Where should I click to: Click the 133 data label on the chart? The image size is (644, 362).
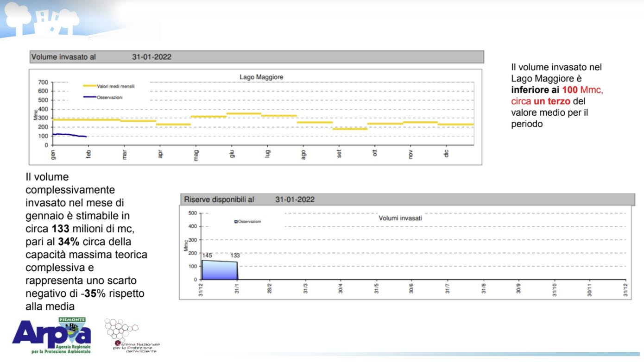[236, 256]
